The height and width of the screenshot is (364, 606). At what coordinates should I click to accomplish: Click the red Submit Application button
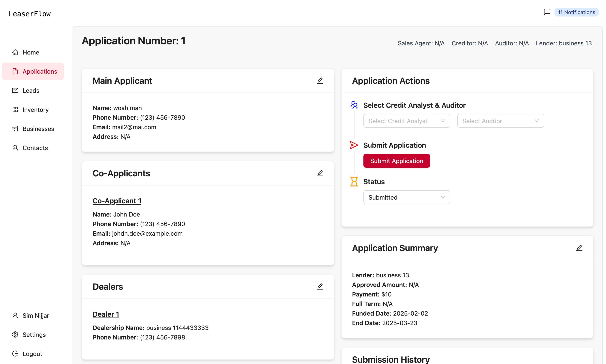397,161
